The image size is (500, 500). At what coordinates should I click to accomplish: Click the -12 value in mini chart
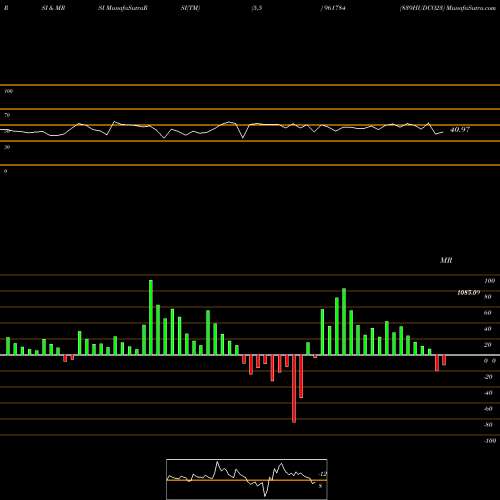[x=322, y=474]
